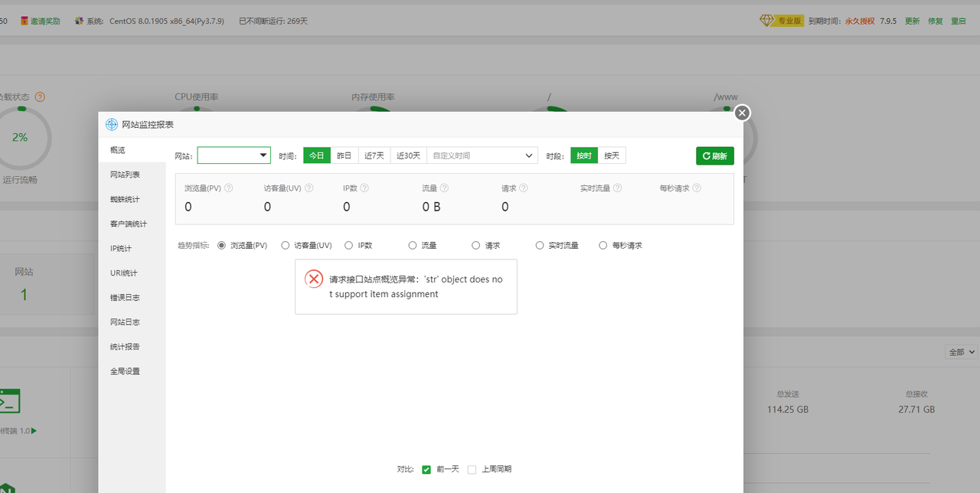The height and width of the screenshot is (493, 980).
Task: Open the 全局设置 sidebar tab
Action: 132,371
